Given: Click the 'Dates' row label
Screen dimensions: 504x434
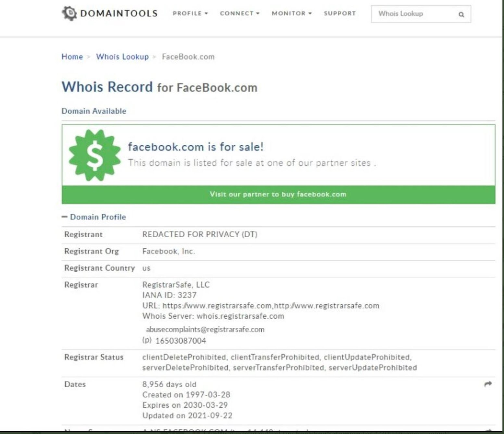Looking at the screenshot, I should click(x=75, y=384).
